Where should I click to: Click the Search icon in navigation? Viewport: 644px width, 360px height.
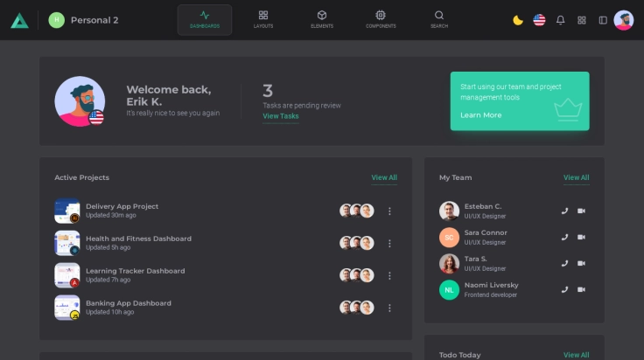[439, 19]
